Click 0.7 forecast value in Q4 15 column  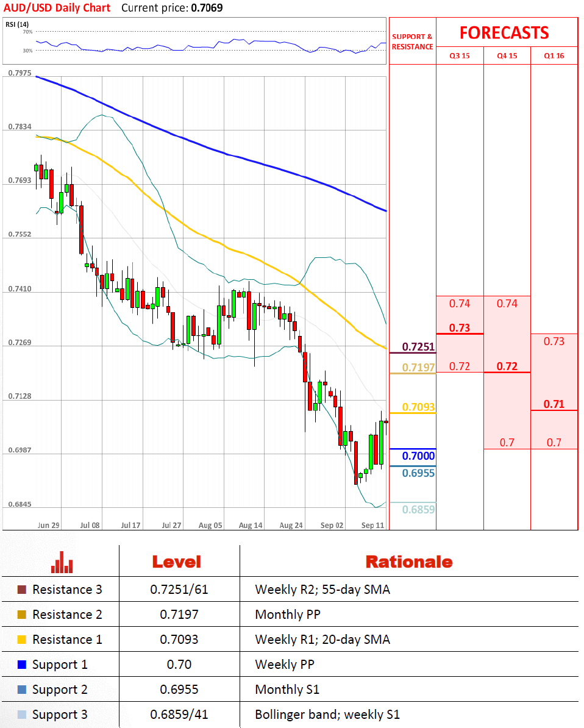point(507,443)
